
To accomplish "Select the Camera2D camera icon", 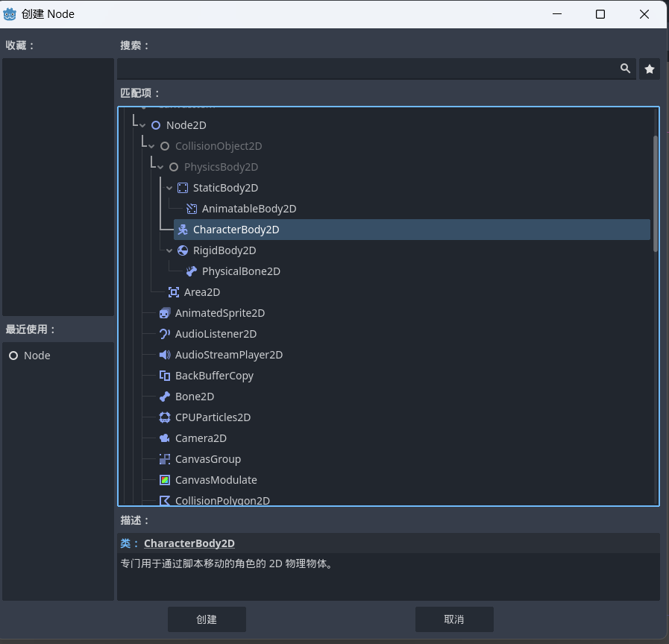I will 165,438.
